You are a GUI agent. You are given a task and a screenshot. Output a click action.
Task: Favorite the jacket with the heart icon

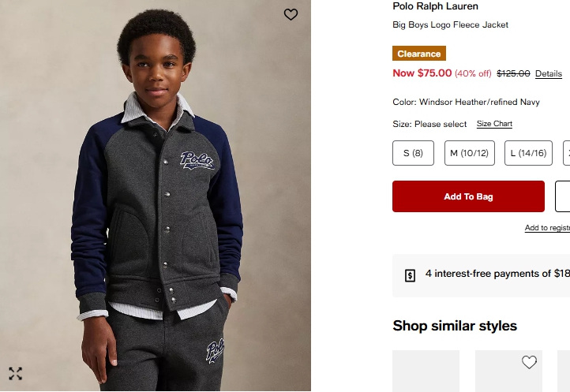tap(291, 14)
